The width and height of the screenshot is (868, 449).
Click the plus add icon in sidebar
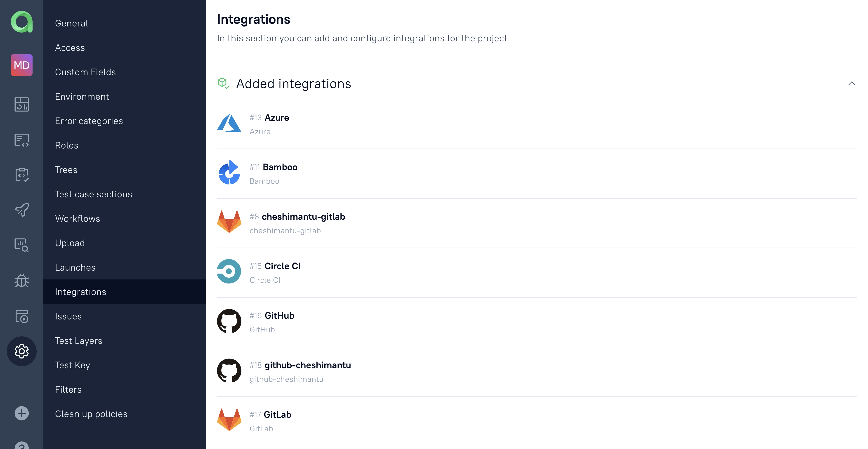(21, 413)
